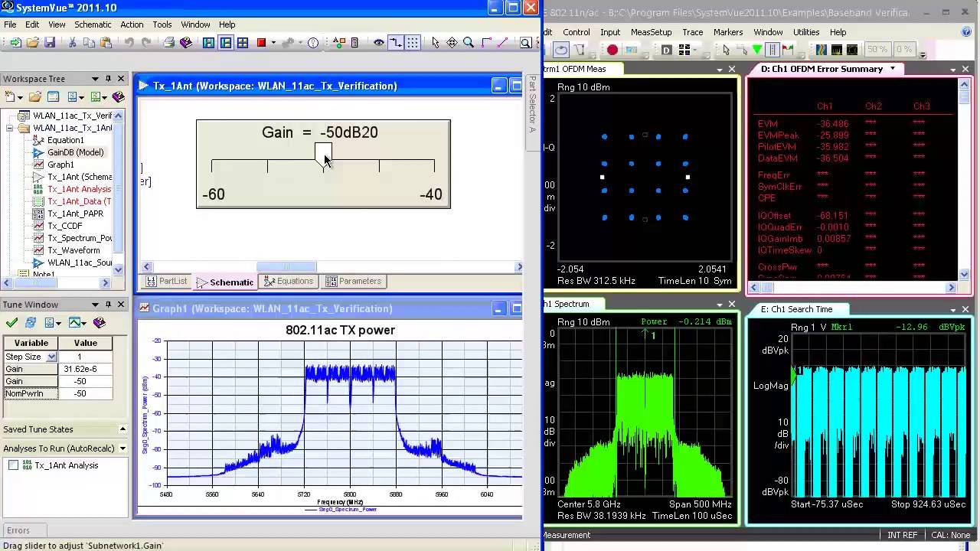Click the Cut scissors icon
980x551 pixels.
pos(73,43)
